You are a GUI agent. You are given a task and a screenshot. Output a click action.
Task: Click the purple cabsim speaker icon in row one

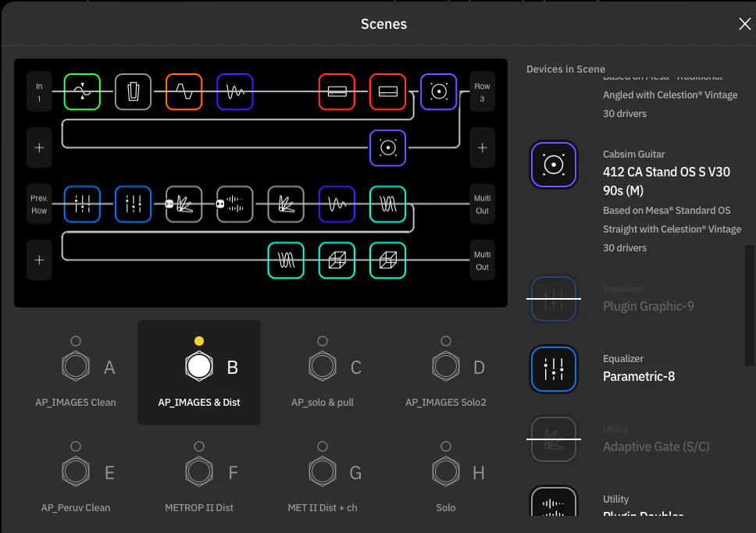(x=438, y=91)
